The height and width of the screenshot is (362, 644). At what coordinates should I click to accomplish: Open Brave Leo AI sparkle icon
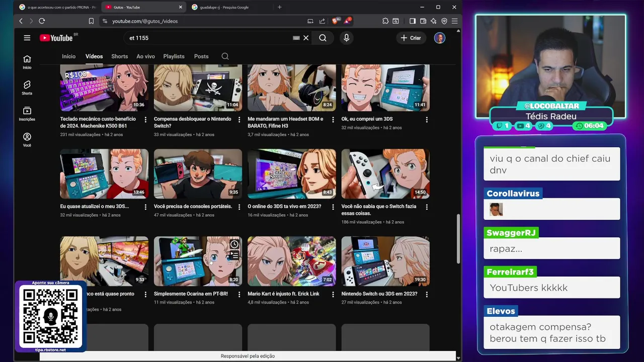434,21
